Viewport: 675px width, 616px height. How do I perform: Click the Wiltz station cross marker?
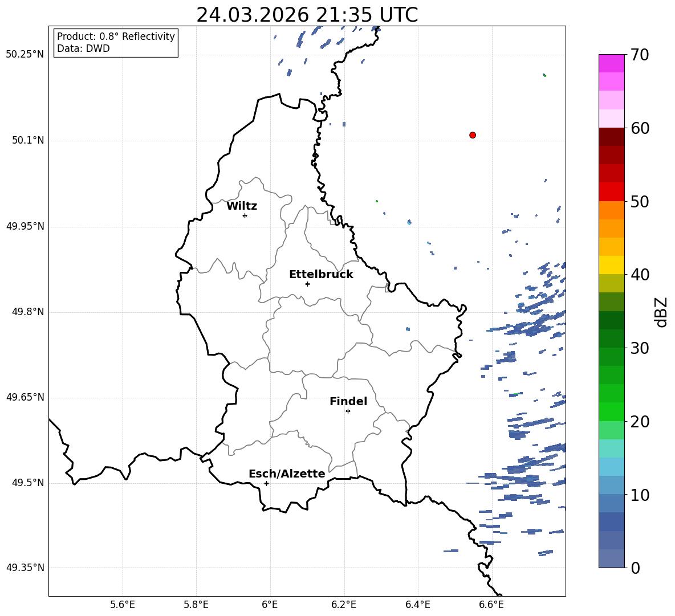[x=245, y=215]
